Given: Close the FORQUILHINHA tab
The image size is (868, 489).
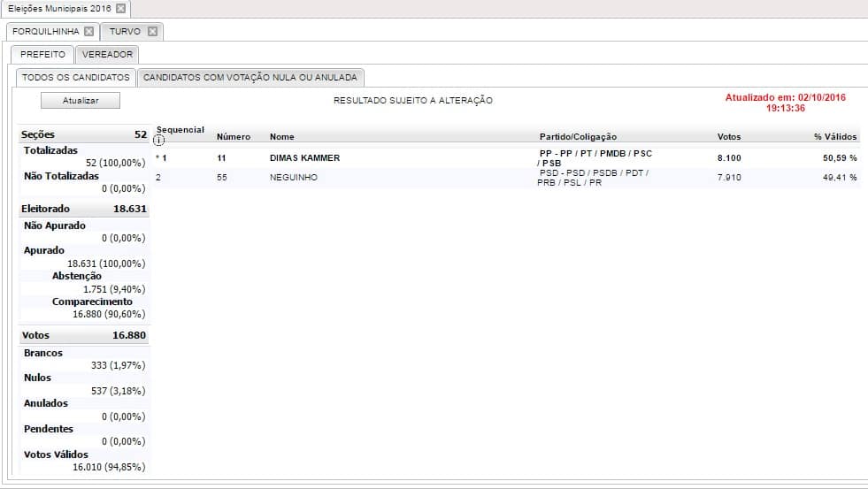Looking at the screenshot, I should click(88, 32).
